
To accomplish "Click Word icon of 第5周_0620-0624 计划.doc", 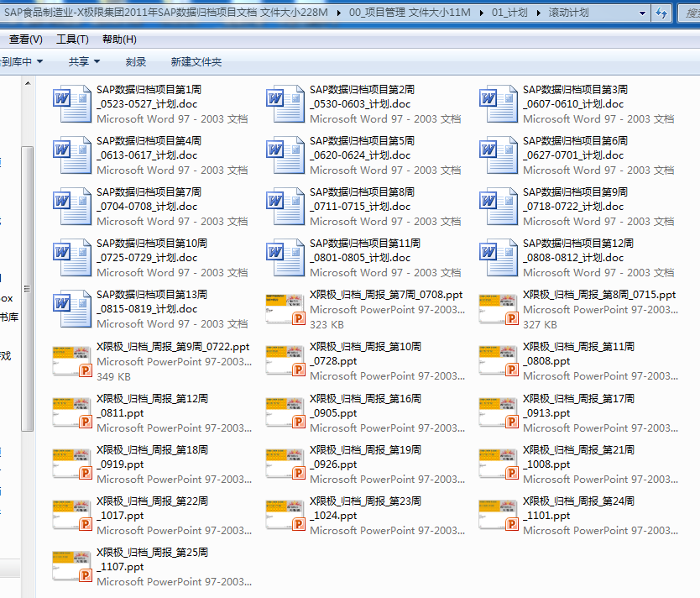I will [285, 155].
